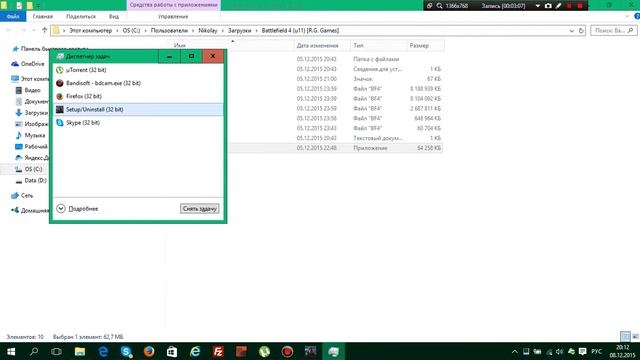Viewport: 640px width, 360px height.
Task: Open the Вид ribbon tab
Action: coord(114,16)
